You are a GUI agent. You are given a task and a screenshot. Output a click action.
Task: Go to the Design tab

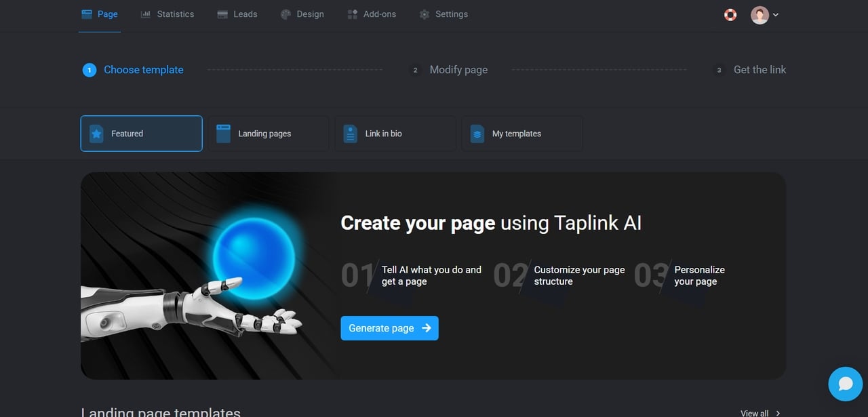coord(302,14)
